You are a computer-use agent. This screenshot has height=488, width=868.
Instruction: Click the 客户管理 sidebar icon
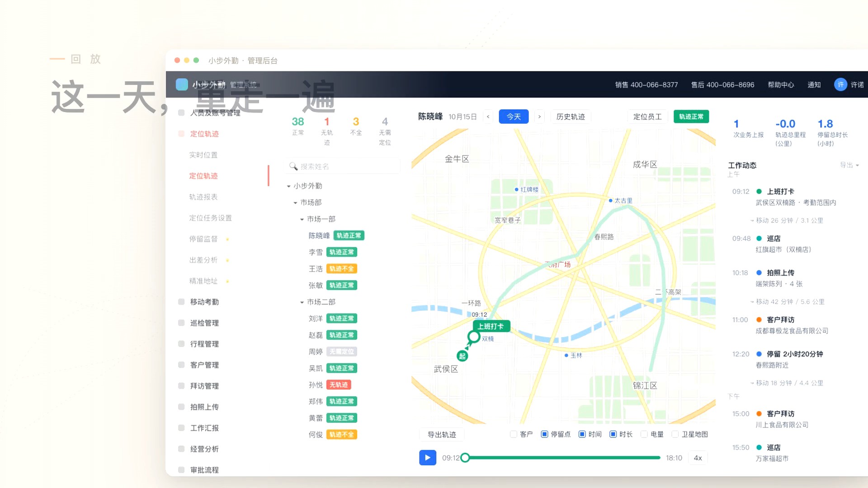click(181, 365)
